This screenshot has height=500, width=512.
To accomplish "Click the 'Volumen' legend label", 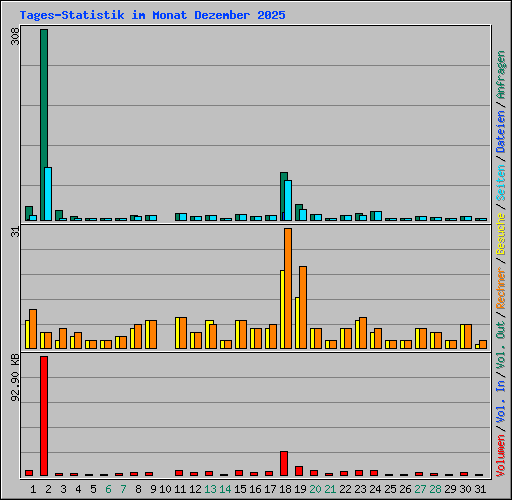I will point(501,455).
